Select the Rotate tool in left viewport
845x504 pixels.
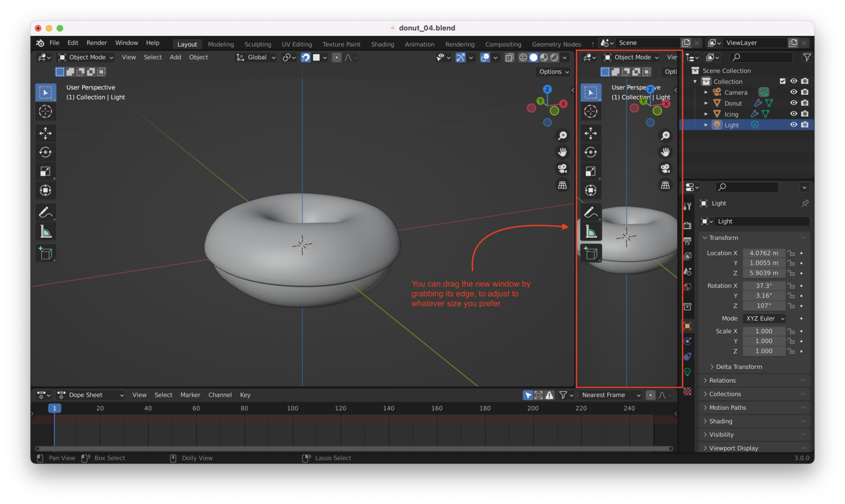[46, 152]
